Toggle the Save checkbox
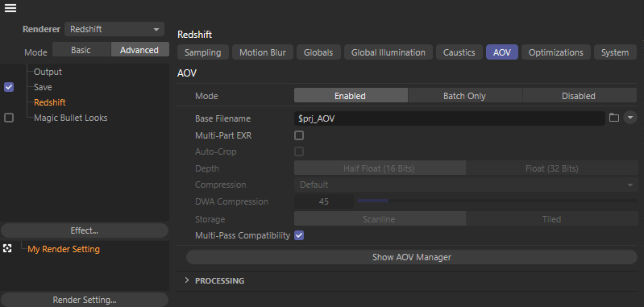 click(x=9, y=87)
